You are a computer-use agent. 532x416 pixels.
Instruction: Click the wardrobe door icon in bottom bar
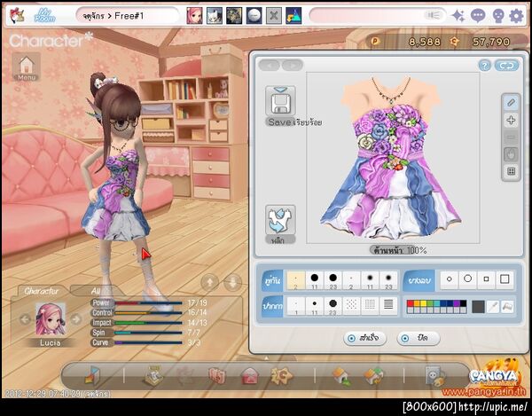click(x=92, y=375)
